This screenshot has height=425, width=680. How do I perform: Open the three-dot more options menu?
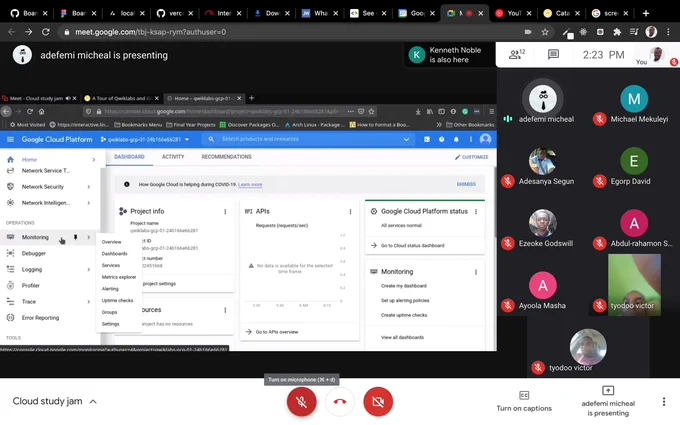[664, 402]
